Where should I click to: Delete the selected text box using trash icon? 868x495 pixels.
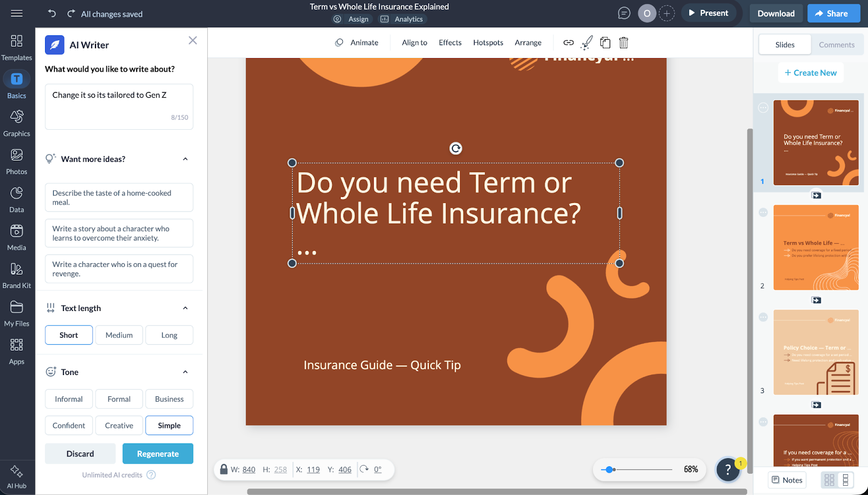coord(624,42)
